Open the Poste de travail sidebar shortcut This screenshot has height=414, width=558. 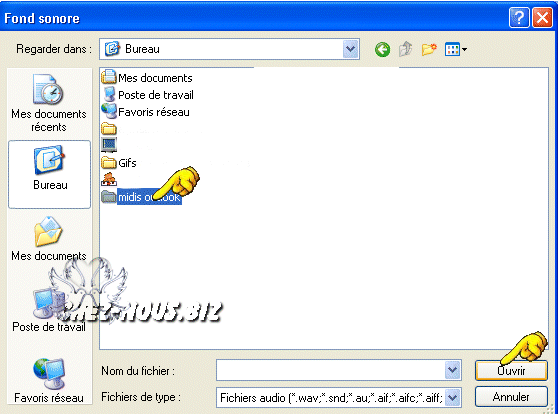pyautogui.click(x=49, y=310)
